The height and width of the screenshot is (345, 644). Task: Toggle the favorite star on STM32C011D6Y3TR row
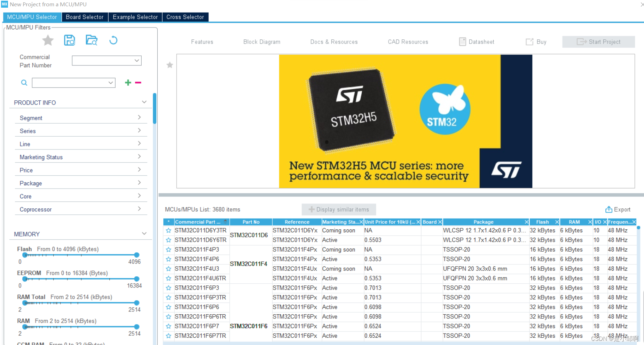[168, 230]
